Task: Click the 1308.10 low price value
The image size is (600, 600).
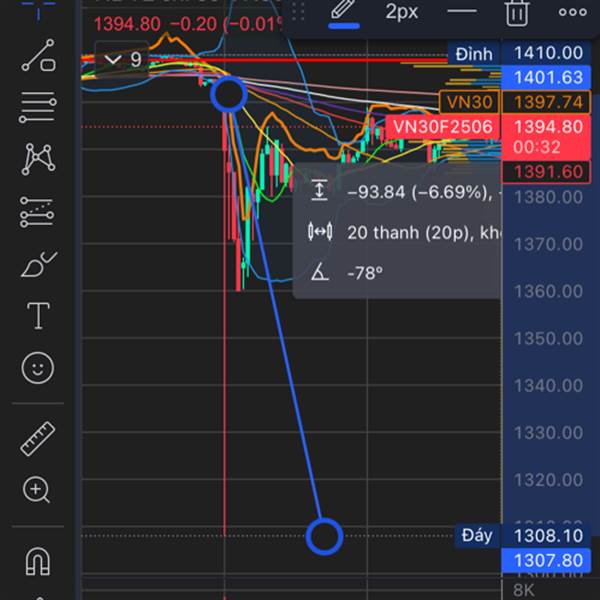Action: (x=548, y=535)
